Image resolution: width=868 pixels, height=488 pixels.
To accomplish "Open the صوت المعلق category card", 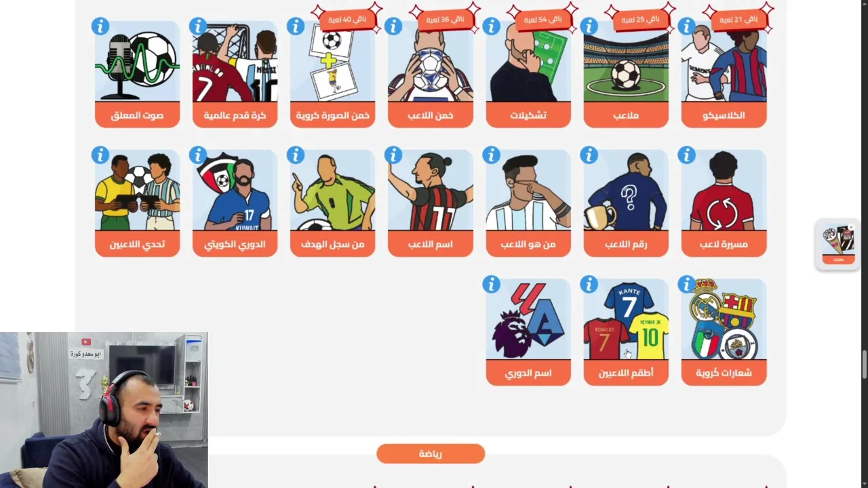I will click(x=137, y=74).
